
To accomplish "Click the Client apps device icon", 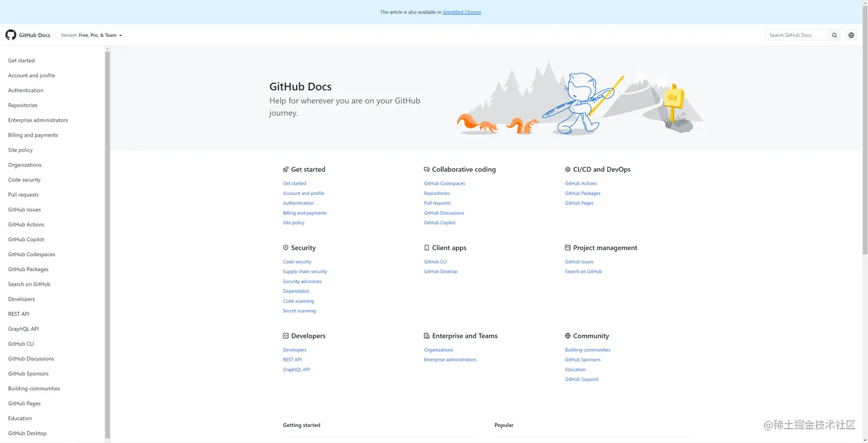I will [427, 248].
